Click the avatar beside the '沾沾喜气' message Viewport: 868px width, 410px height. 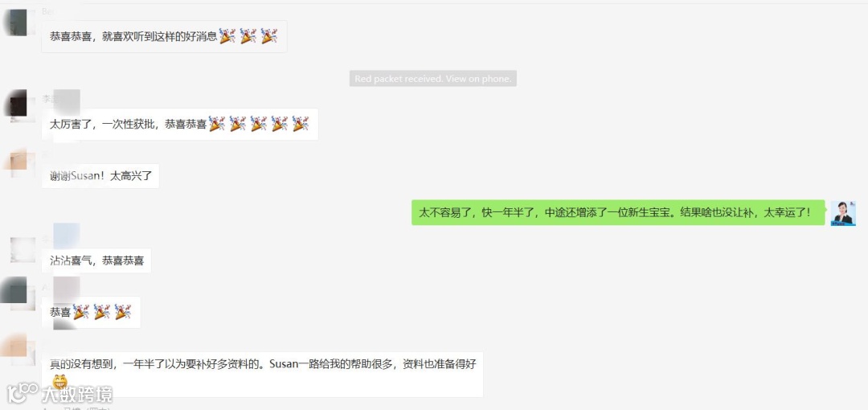23,249
